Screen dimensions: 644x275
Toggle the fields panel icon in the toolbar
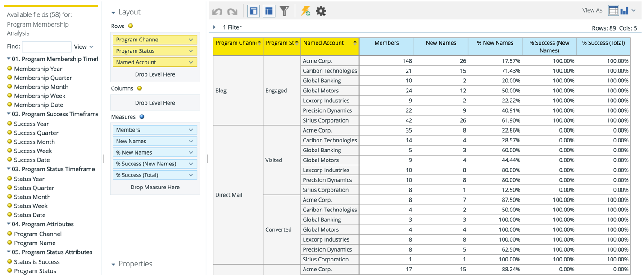pos(254,11)
